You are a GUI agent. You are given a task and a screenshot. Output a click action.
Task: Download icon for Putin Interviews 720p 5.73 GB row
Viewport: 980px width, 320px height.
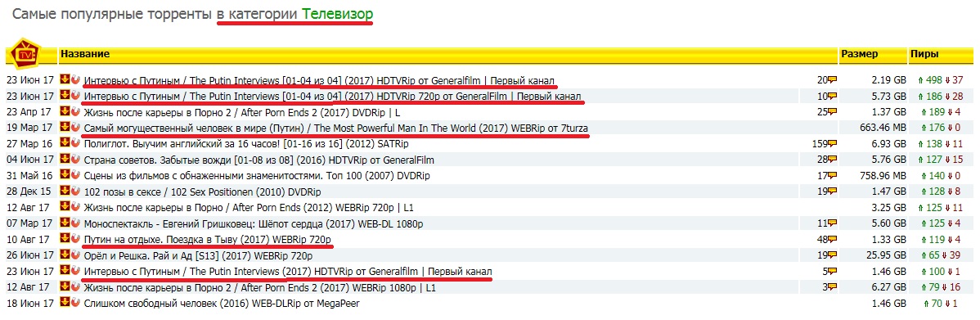[x=65, y=96]
